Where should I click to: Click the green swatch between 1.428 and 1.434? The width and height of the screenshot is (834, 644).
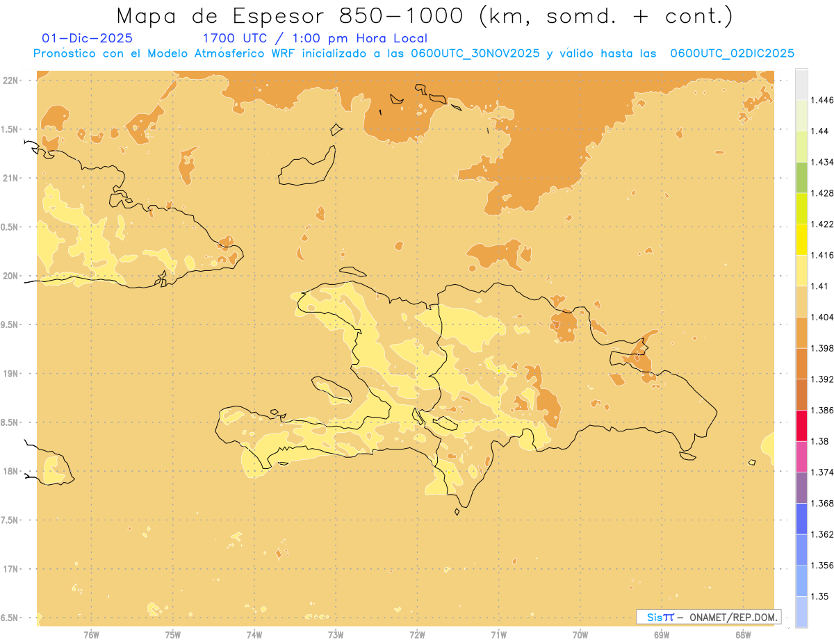click(801, 177)
